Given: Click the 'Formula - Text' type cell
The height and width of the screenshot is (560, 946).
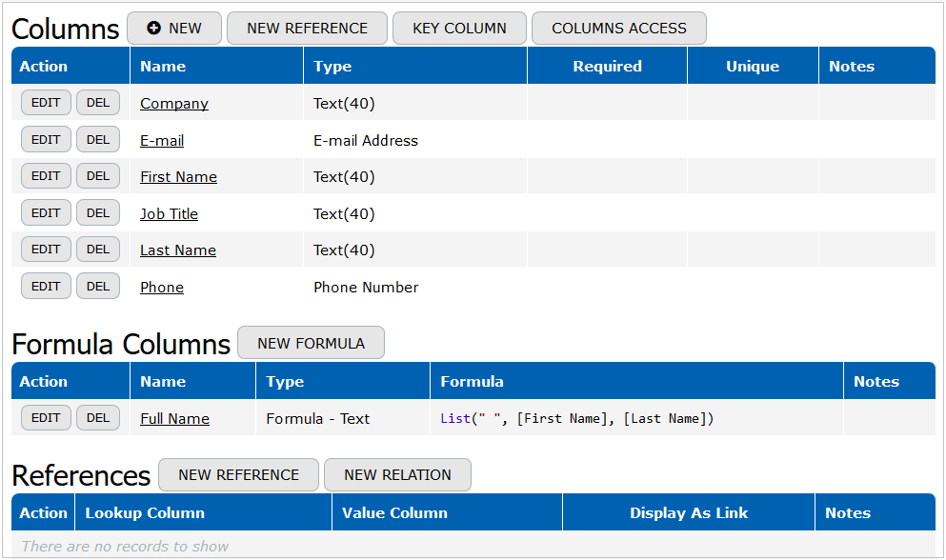Looking at the screenshot, I should [x=318, y=419].
